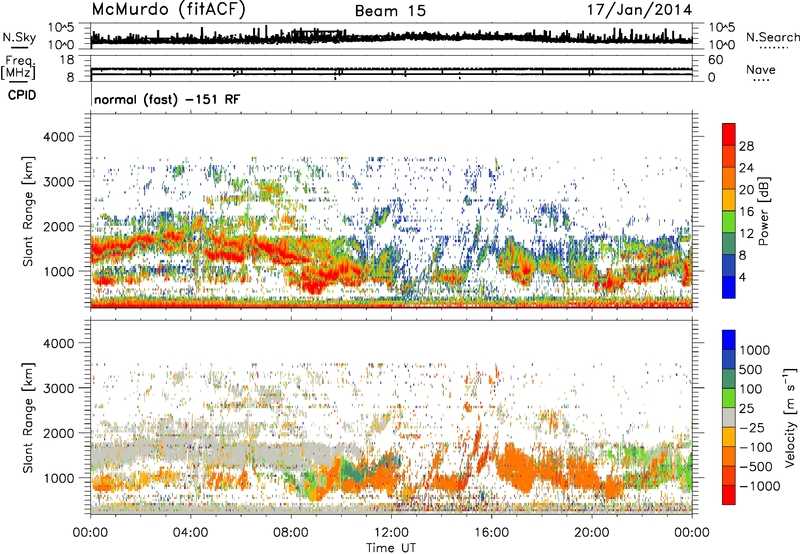The width and height of the screenshot is (800, 554).
Task: Click the 3000 tick on velocity panel axis
Action: (59, 388)
